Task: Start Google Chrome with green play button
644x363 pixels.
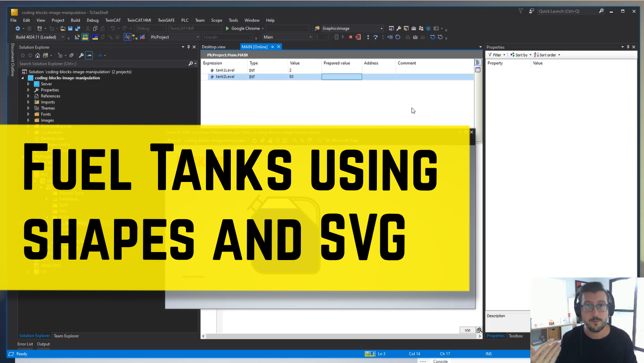Action: pyautogui.click(x=227, y=28)
